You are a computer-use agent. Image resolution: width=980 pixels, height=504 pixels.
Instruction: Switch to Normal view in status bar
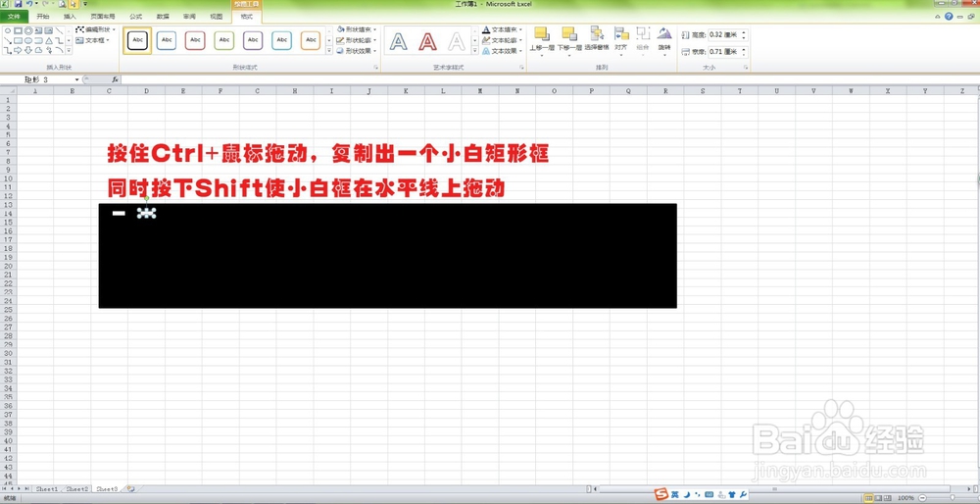[x=868, y=498]
